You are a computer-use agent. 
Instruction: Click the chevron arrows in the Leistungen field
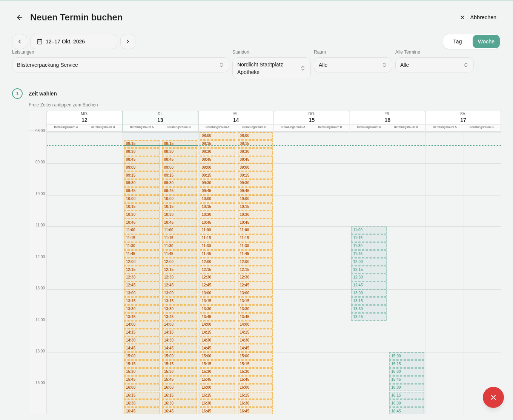click(221, 65)
